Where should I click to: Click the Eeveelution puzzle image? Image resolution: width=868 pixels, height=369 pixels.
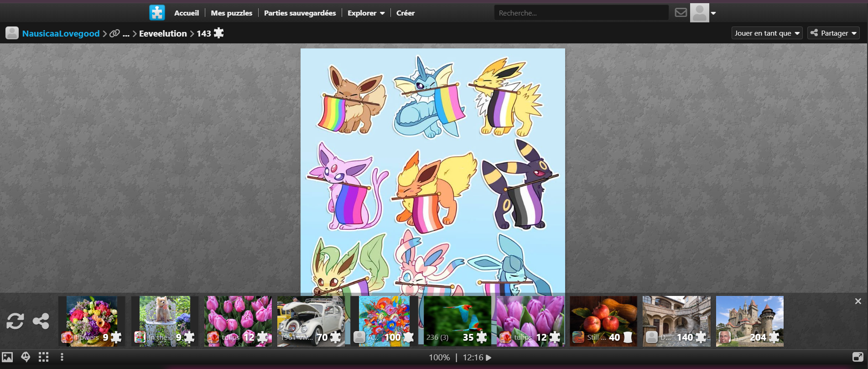(x=432, y=171)
